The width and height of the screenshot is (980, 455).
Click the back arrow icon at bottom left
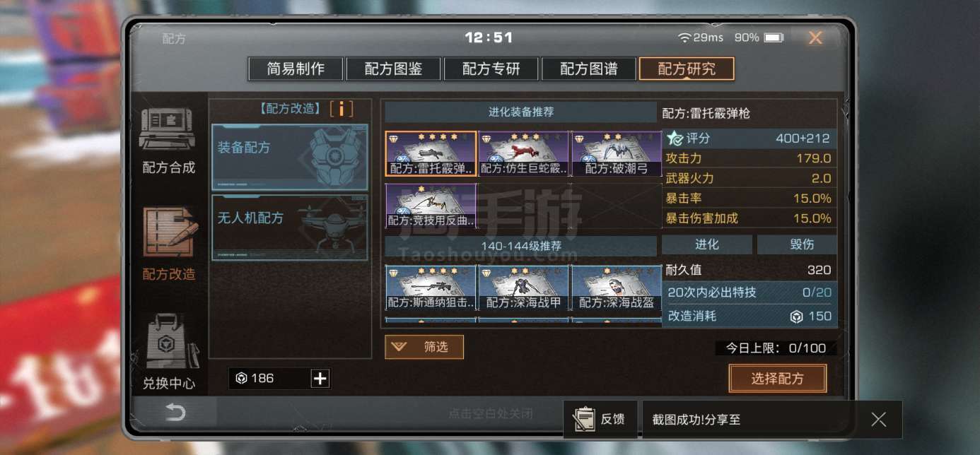tap(175, 413)
